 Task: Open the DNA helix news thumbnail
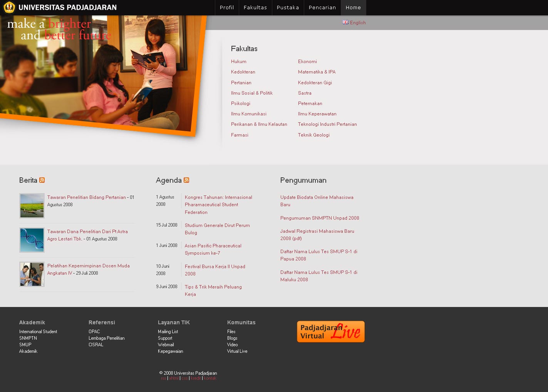[x=32, y=240]
